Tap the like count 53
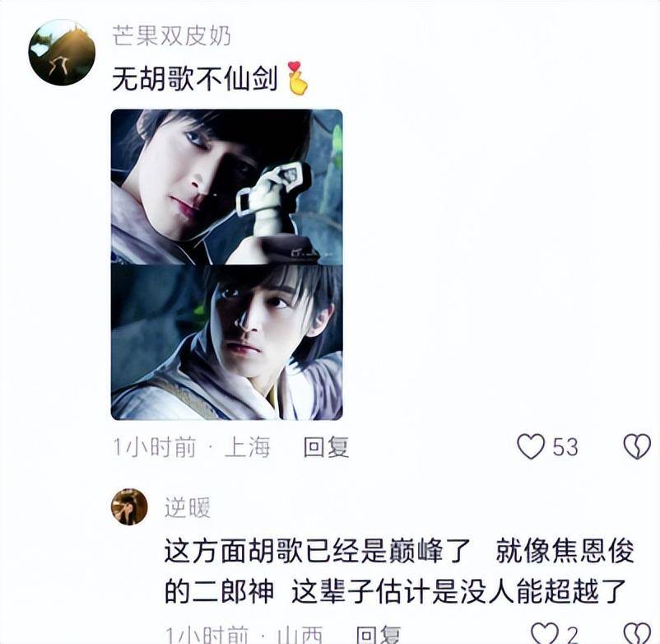The height and width of the screenshot is (644, 660). 565,447
